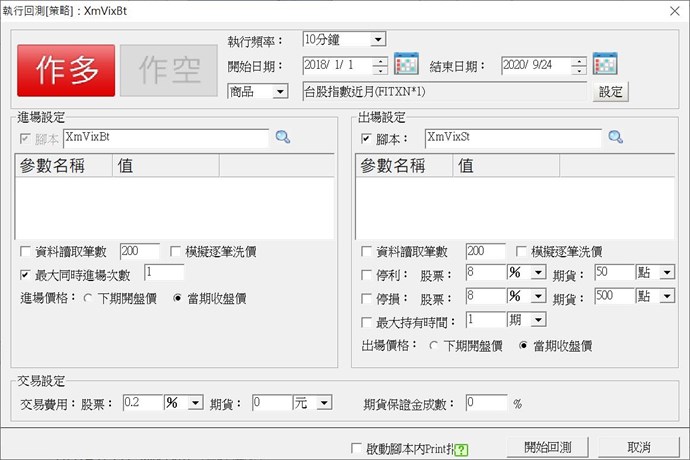Open the end date calendar picker icon
The width and height of the screenshot is (690, 460).
click(604, 65)
